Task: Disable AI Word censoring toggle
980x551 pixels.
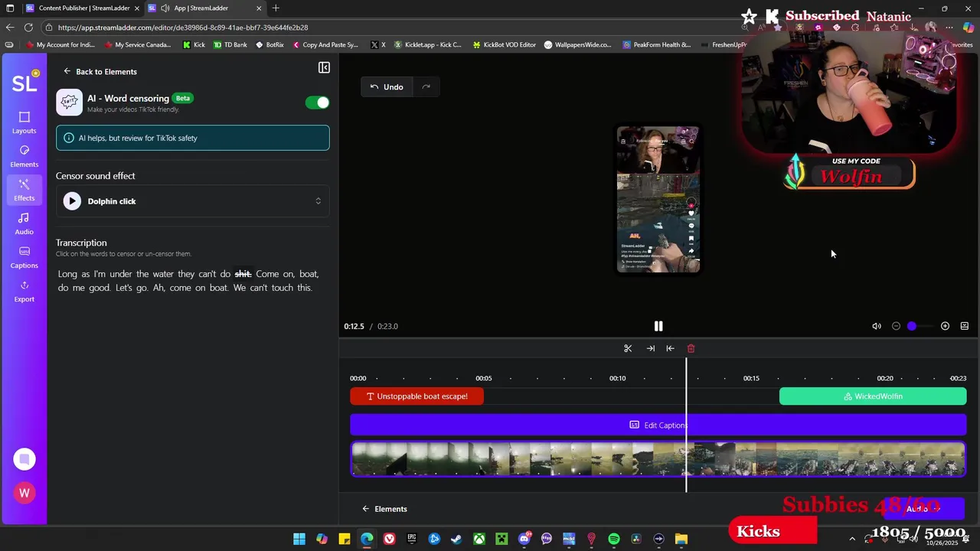Action: [317, 103]
